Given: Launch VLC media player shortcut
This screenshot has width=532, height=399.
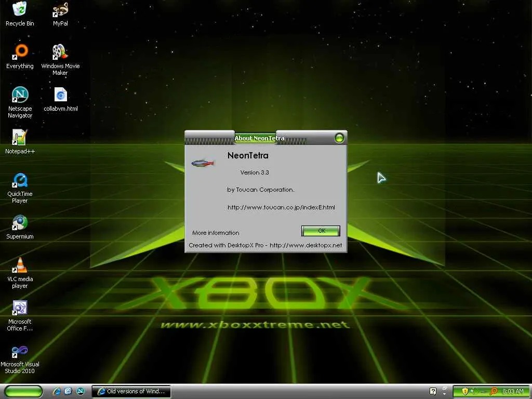Looking at the screenshot, I should (20, 273).
